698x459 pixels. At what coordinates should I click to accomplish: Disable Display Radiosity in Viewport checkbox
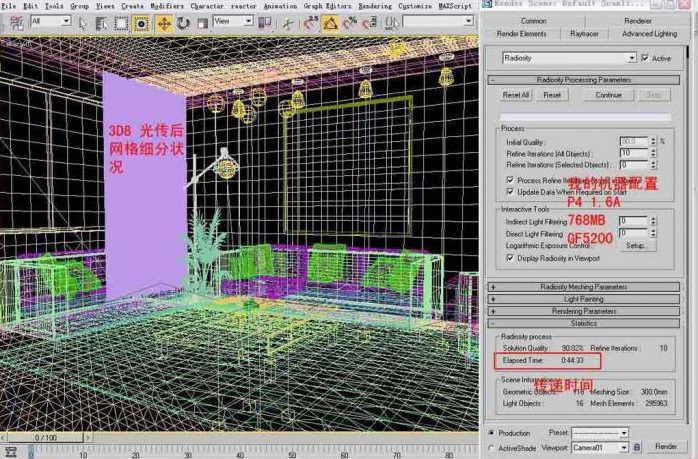click(x=510, y=257)
